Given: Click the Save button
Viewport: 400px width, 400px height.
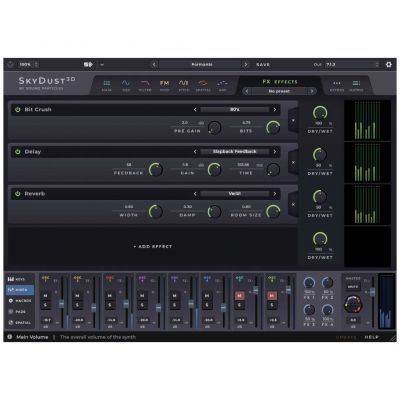Looking at the screenshot, I should click(263, 65).
